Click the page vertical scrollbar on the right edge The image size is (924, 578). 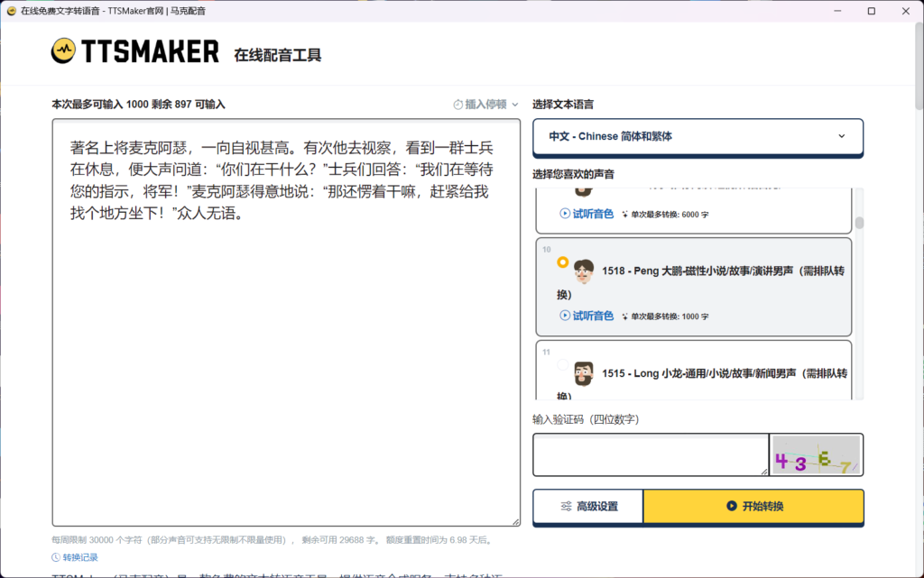click(x=919, y=65)
